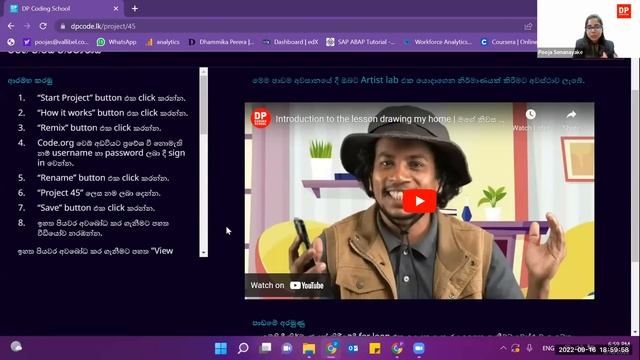Open Sticky Notes from the taskbar
Image resolution: width=640 pixels, height=360 pixels.
coord(375,348)
